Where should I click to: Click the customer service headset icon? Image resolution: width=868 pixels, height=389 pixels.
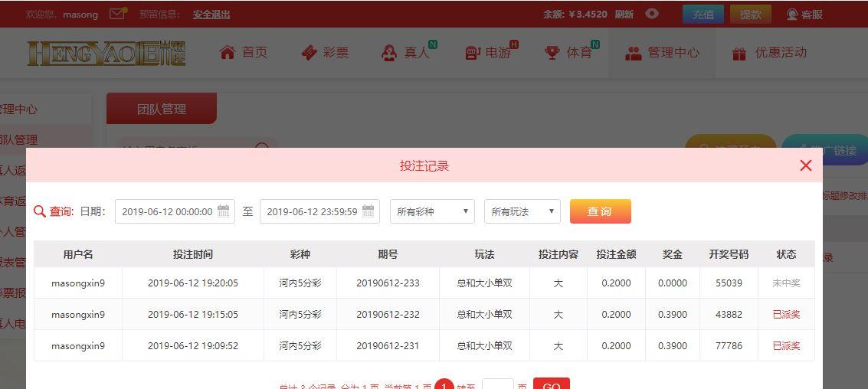[792, 14]
